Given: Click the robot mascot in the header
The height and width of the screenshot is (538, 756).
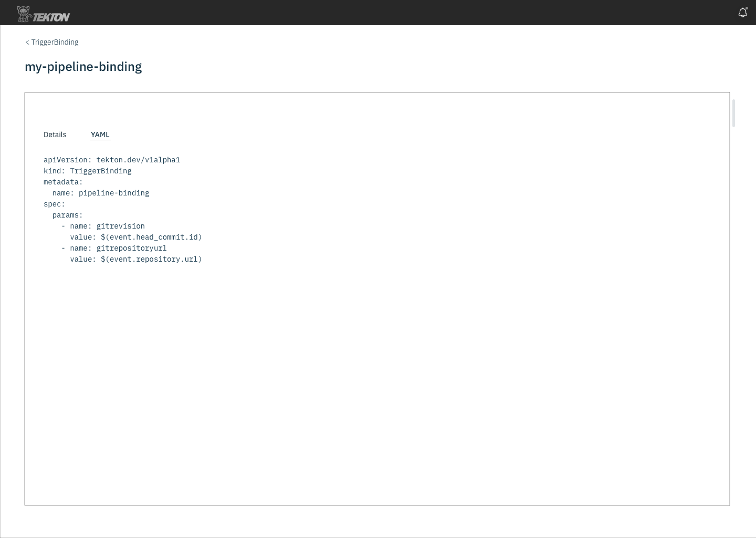Looking at the screenshot, I should click(x=23, y=13).
